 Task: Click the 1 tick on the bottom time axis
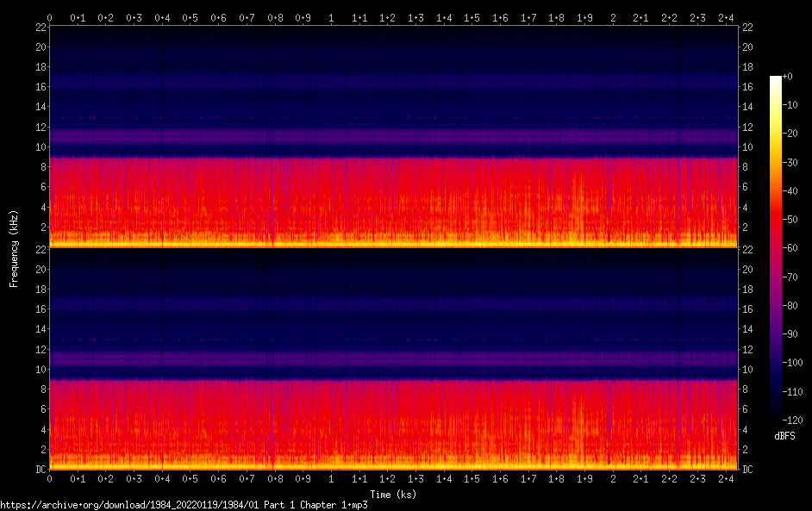click(331, 478)
